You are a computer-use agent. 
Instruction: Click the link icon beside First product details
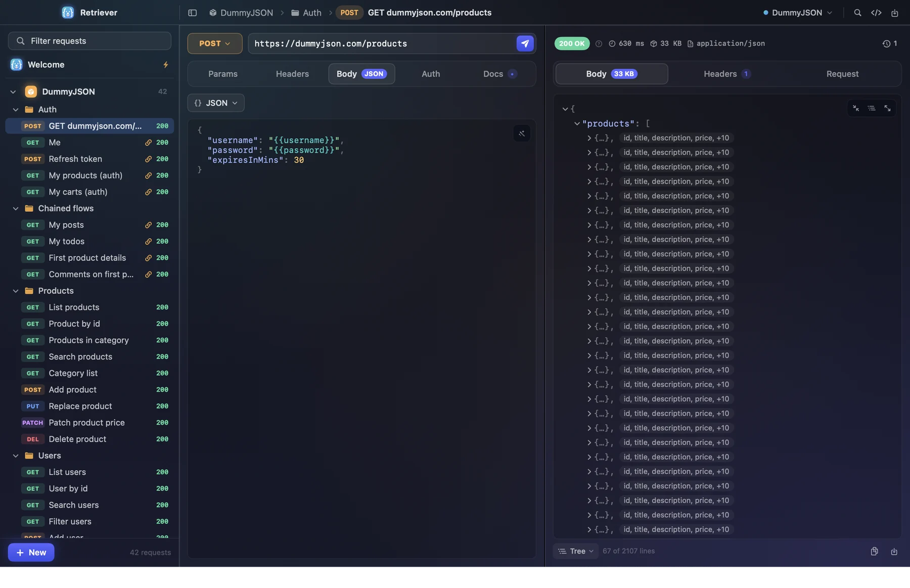tap(148, 258)
